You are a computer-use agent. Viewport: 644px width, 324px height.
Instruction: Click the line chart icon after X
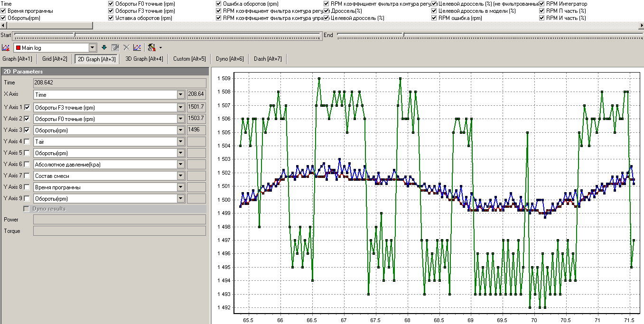click(137, 48)
